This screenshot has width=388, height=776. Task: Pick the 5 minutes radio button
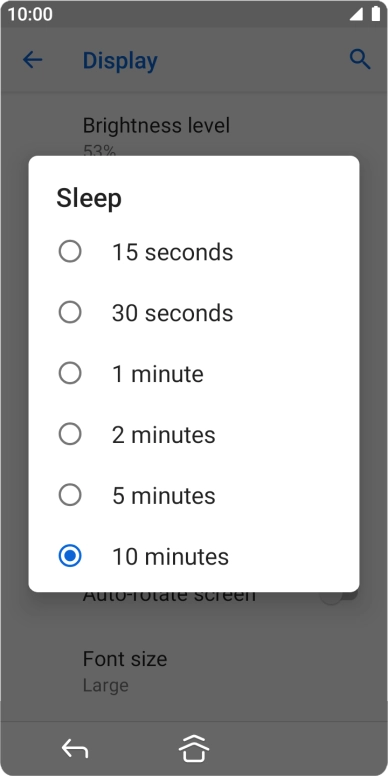pos(70,495)
